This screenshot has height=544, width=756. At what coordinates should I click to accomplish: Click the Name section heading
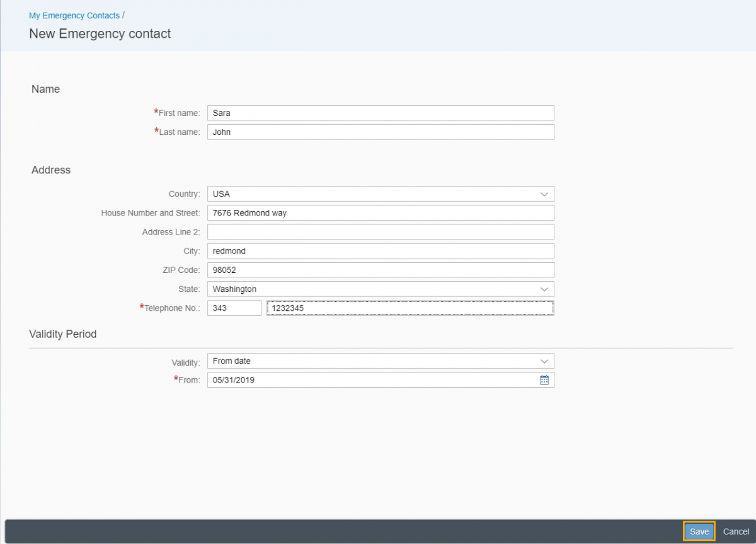46,90
